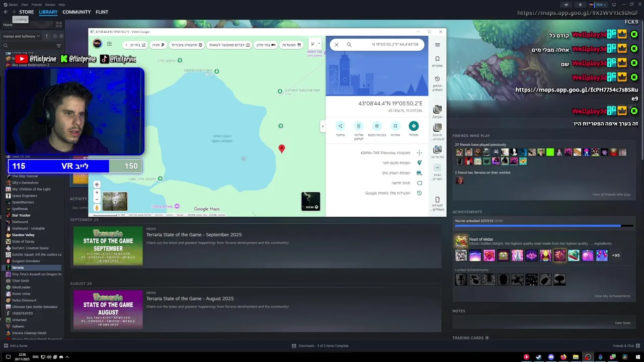Screen dimensions: 644x362
Task: Open advanced filters icon in Steam library search
Action: (x=59, y=46)
